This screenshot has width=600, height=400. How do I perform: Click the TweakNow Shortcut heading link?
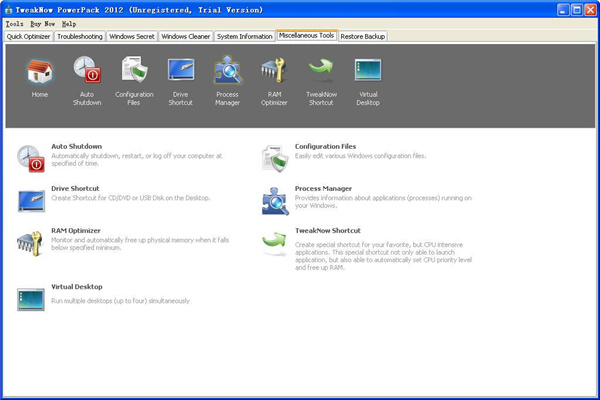(x=328, y=230)
